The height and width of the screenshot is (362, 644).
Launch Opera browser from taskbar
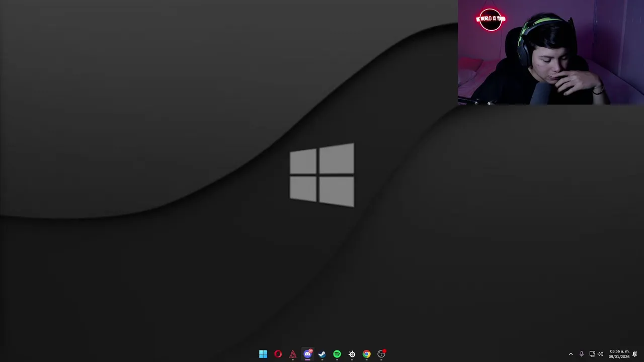coord(278,354)
